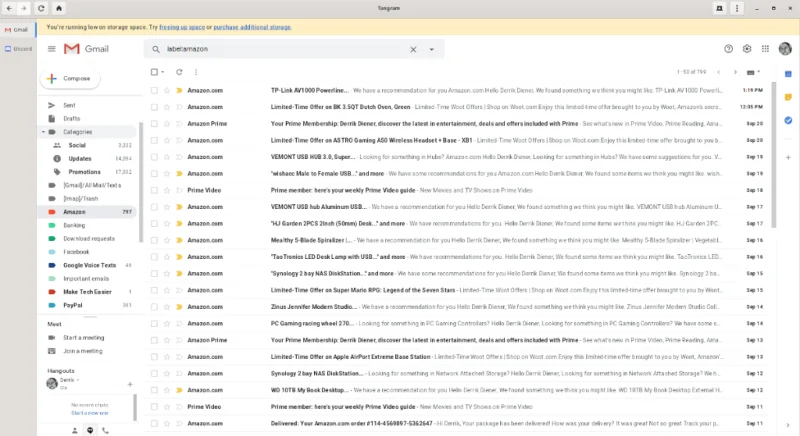The height and width of the screenshot is (436, 800).
Task: Toggle the select all checkbox
Action: click(154, 72)
